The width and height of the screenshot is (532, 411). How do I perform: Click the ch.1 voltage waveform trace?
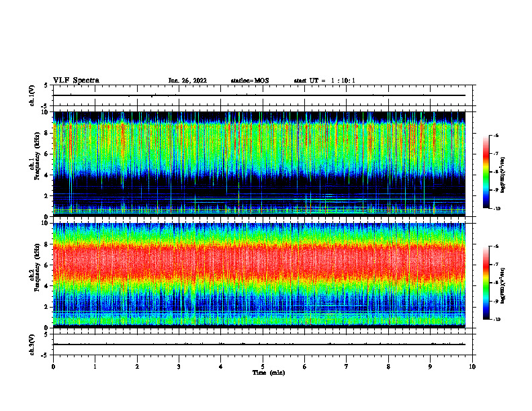click(259, 95)
